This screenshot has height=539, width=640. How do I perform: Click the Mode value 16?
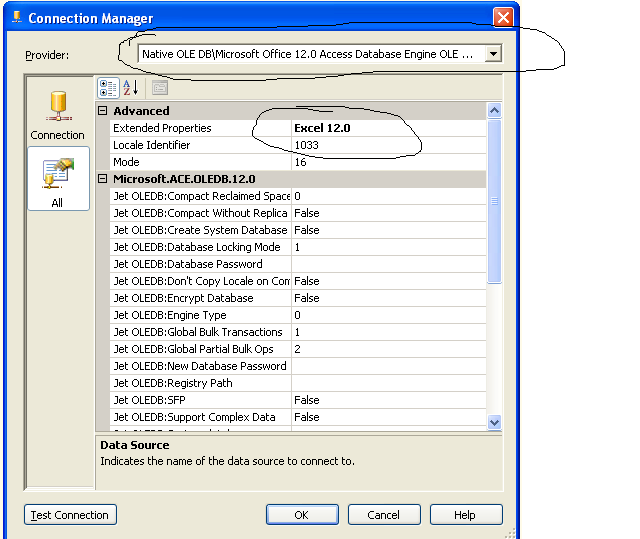pos(389,162)
